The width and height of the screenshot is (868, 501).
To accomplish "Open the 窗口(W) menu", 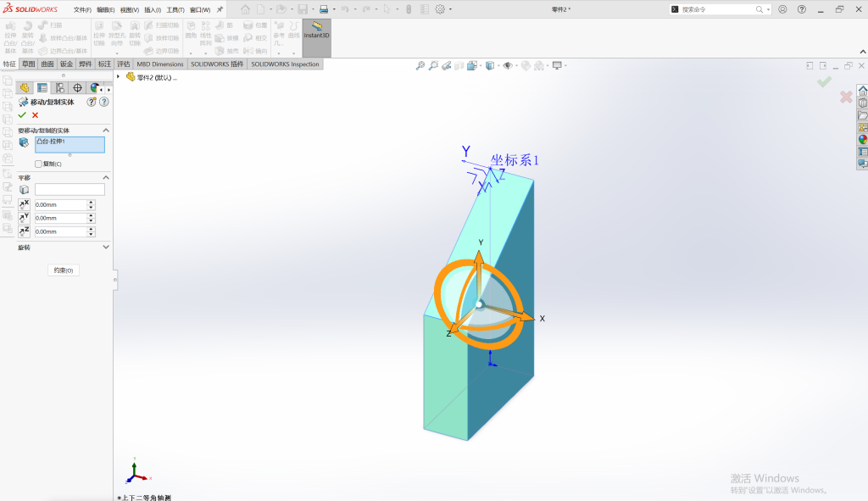I will 200,10.
